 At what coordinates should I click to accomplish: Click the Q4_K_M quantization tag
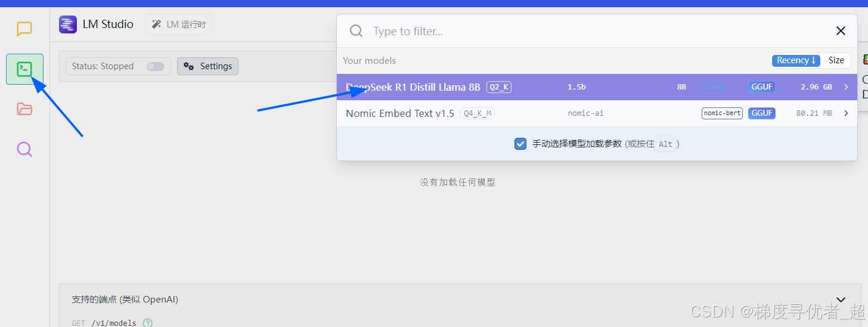pyautogui.click(x=477, y=113)
